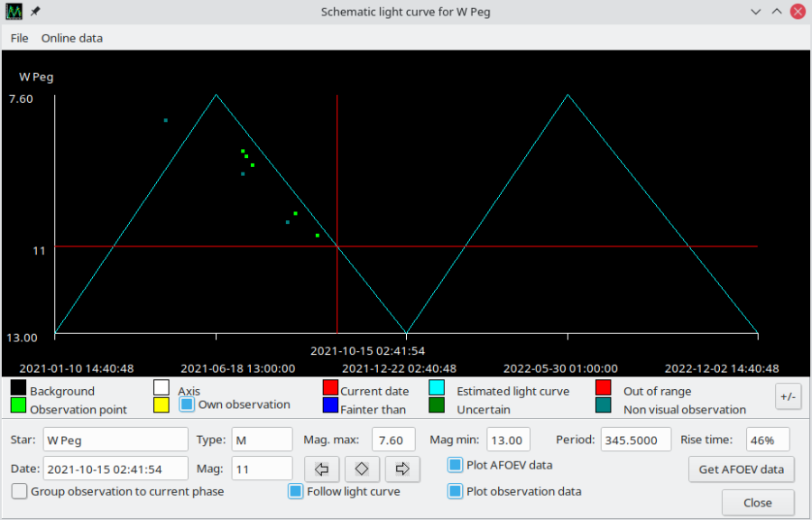Screen dimensions: 812x520
Task: Enable Group observation to current phase
Action: [19, 491]
